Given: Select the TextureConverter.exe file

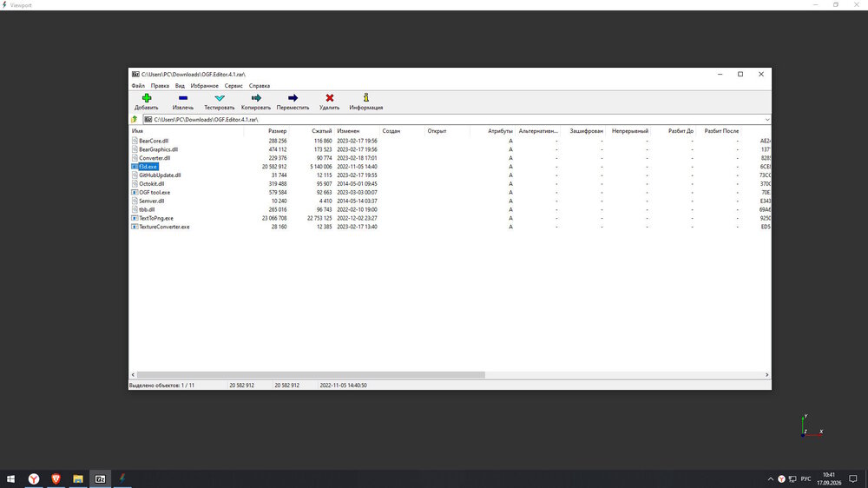Looking at the screenshot, I should click(x=164, y=227).
